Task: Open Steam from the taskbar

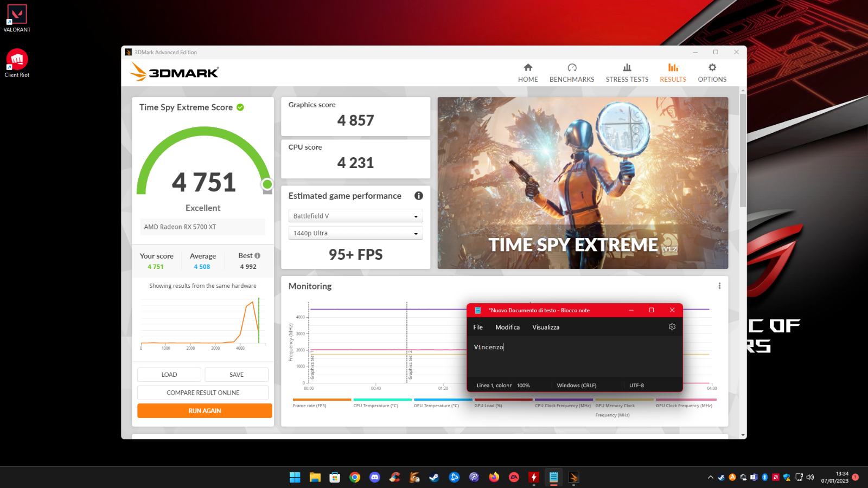Action: coord(434,477)
